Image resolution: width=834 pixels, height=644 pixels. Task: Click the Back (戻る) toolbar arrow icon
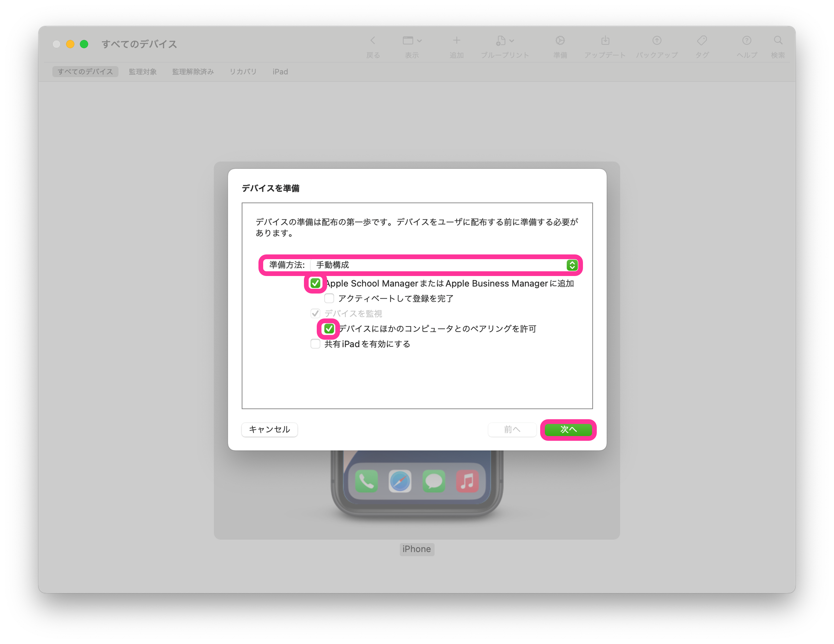pyautogui.click(x=373, y=40)
